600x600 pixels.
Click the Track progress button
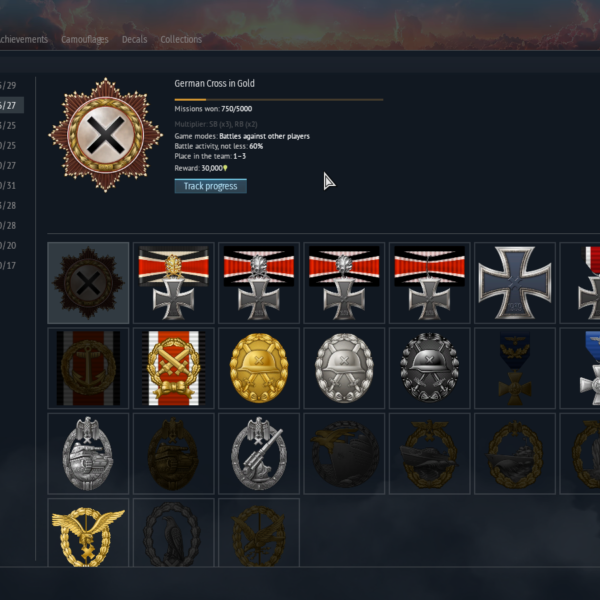(x=210, y=186)
